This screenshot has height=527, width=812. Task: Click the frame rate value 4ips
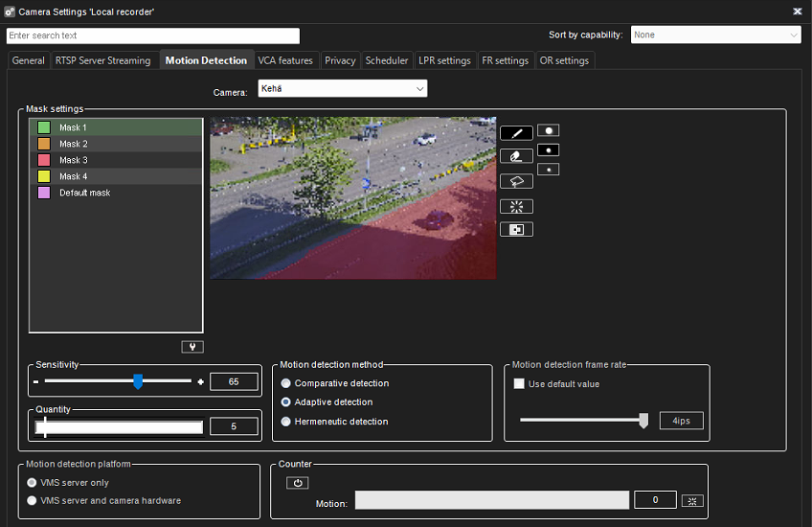point(682,421)
